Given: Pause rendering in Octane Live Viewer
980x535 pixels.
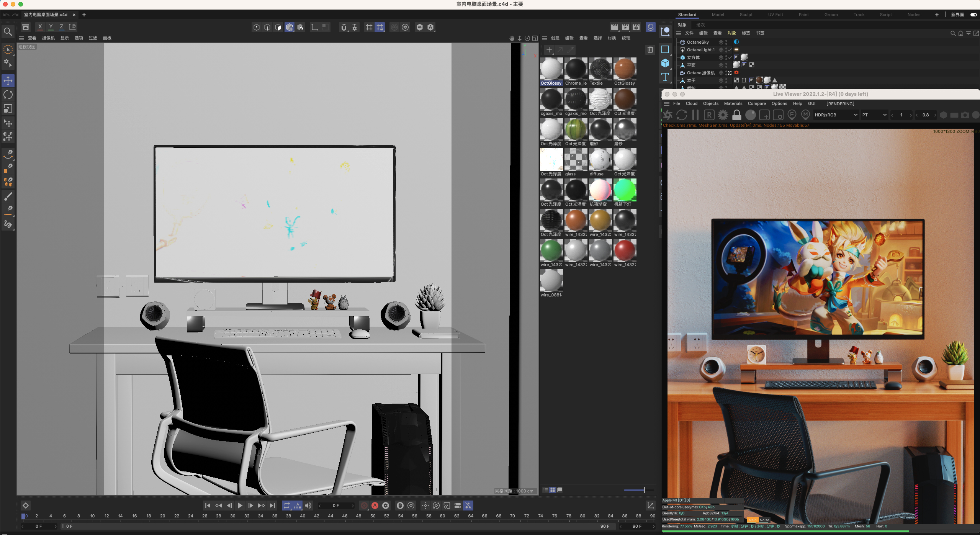Looking at the screenshot, I should (x=695, y=115).
